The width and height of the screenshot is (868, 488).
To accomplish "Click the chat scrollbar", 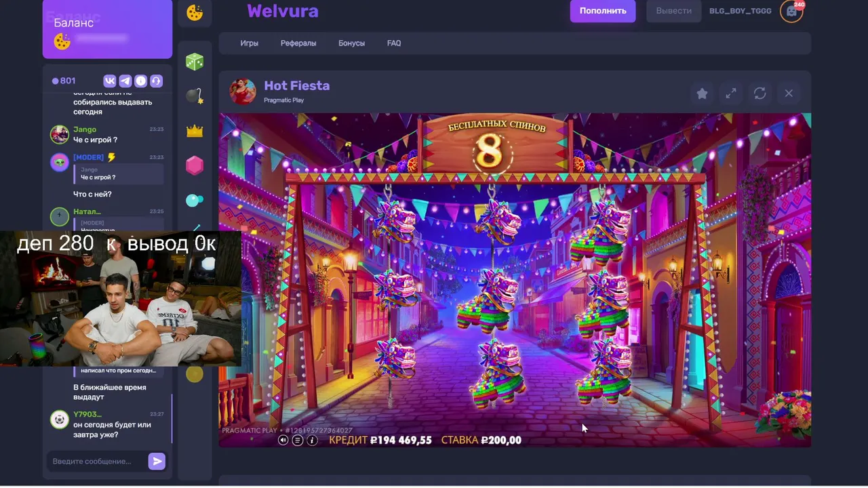I will coord(172,419).
